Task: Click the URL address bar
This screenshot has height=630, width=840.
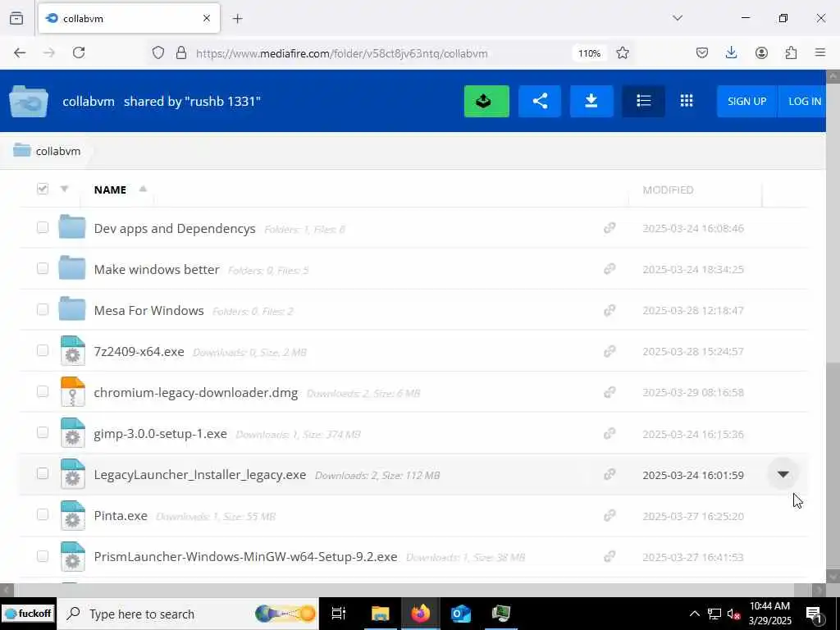Action: [x=342, y=53]
